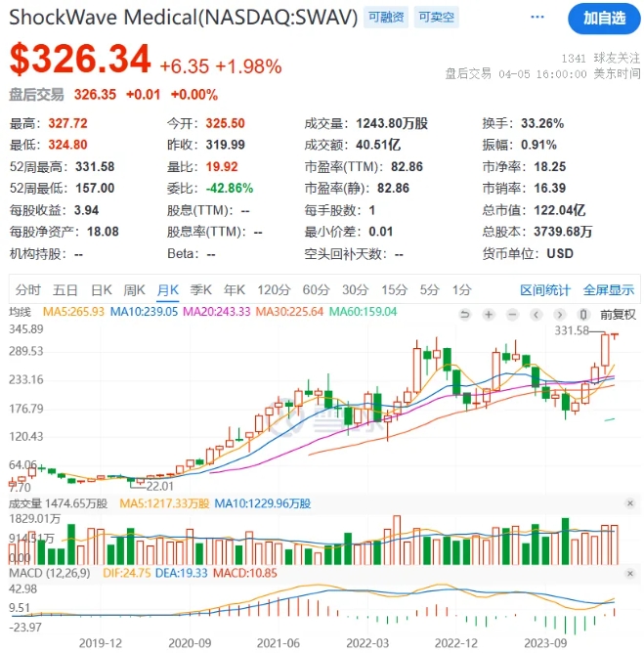Click the 可融资 margin tag
Screen dimensions: 644x653
(387, 18)
